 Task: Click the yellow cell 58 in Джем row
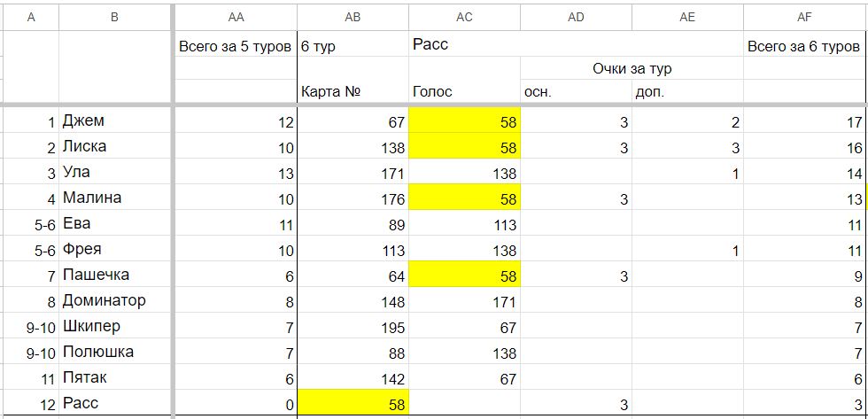tap(464, 120)
